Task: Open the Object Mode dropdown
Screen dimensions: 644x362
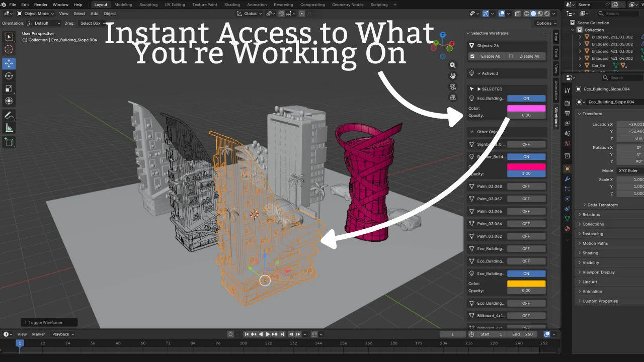Action: (35, 14)
